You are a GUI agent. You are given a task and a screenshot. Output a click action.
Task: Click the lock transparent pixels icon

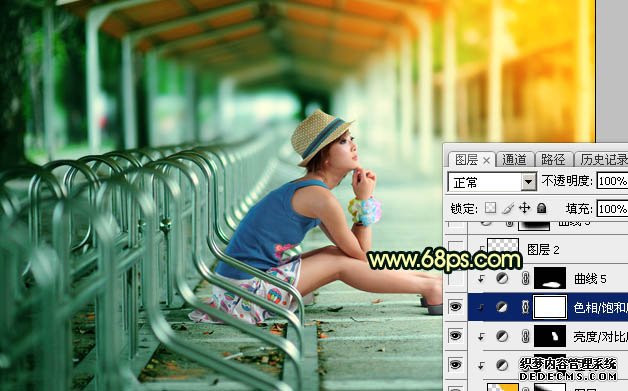click(490, 208)
